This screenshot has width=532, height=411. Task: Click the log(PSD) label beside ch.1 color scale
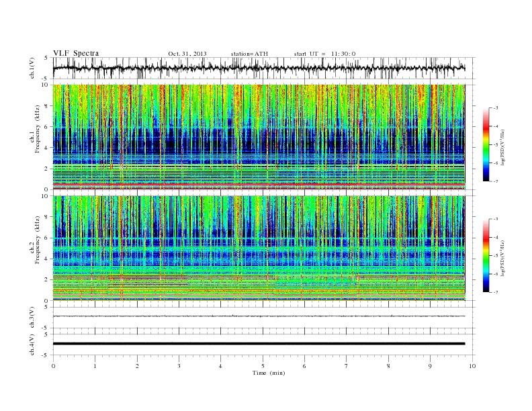point(503,146)
